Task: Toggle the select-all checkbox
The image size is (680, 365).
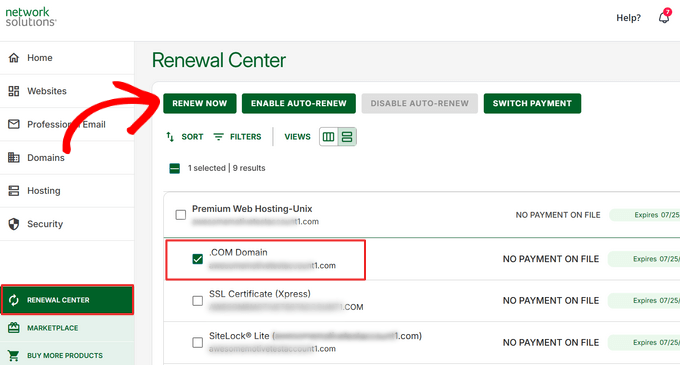Action: pyautogui.click(x=174, y=168)
